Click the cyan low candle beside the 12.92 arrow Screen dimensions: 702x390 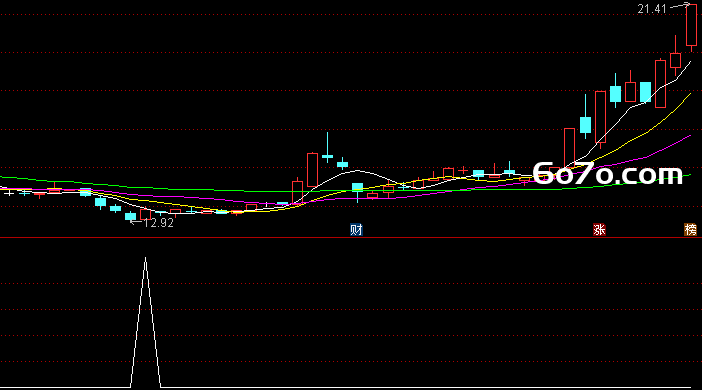[130, 217]
